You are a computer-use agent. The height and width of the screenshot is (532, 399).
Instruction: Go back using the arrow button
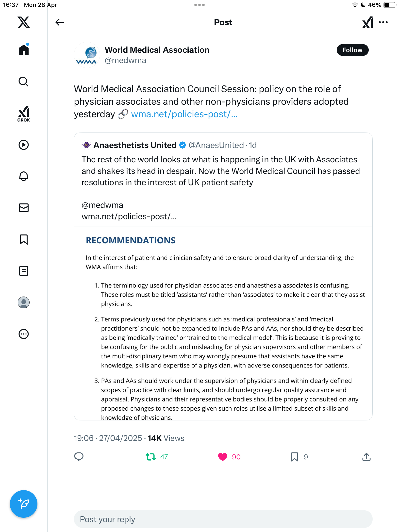[x=59, y=22]
